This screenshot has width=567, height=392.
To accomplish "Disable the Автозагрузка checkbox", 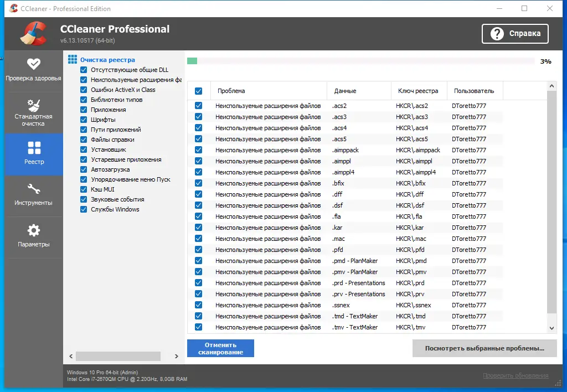I will 84,169.
